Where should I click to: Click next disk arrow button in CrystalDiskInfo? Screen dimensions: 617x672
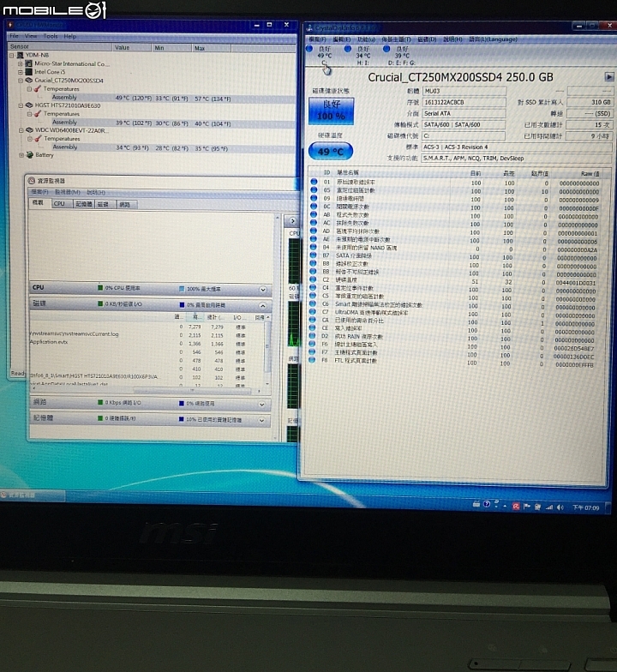608,77
